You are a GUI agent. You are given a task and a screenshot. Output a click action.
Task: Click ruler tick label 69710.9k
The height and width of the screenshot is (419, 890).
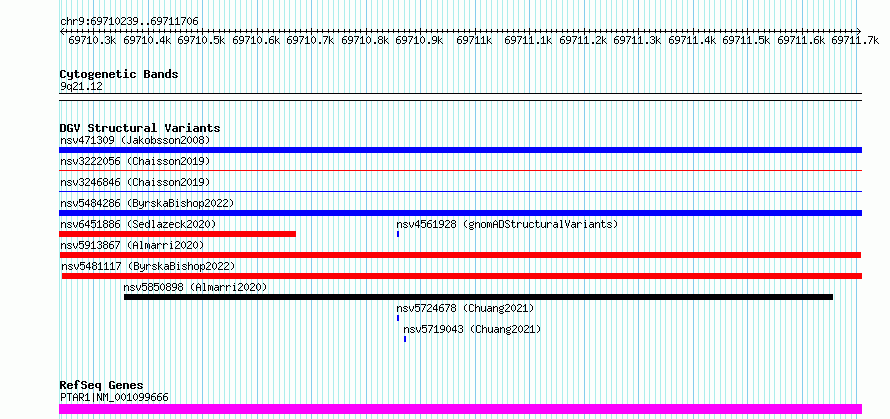pyautogui.click(x=419, y=40)
